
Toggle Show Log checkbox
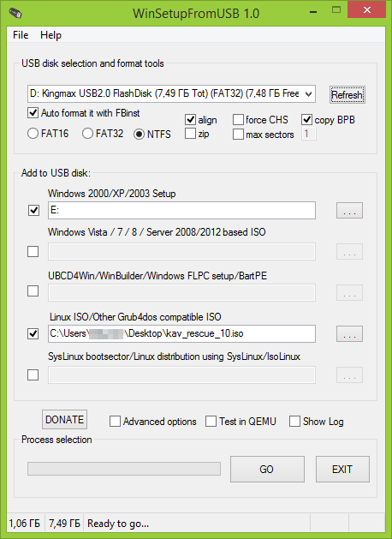(294, 421)
